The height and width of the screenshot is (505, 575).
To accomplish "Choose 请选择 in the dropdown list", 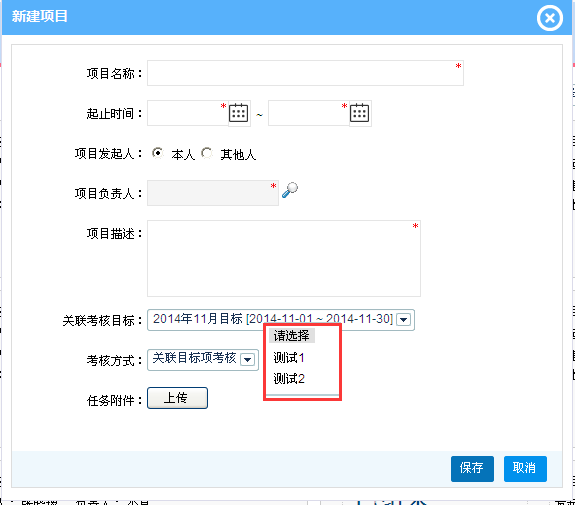I will pyautogui.click(x=292, y=336).
